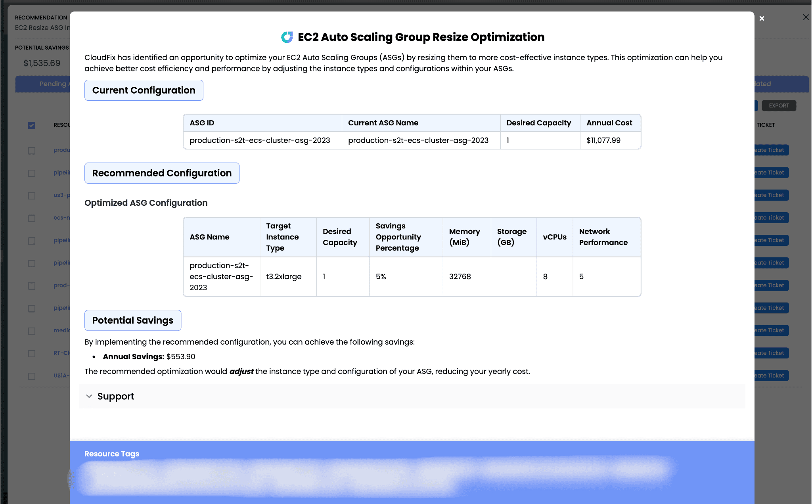Viewport: 812px width, 504px height.
Task: Expand the Support section chevron
Action: 89,396
